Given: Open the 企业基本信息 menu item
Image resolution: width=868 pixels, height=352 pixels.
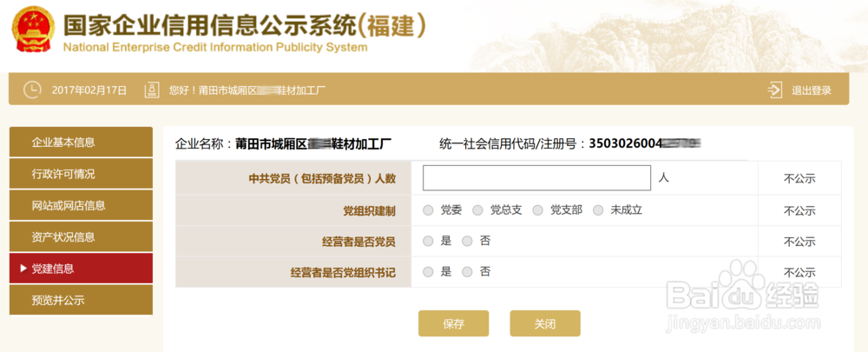Looking at the screenshot, I should 81,142.
